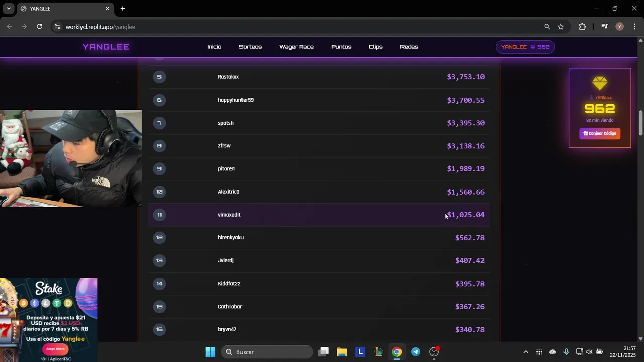Click the YANGLEE site logo
Image resolution: width=644 pixels, height=362 pixels.
tap(106, 47)
